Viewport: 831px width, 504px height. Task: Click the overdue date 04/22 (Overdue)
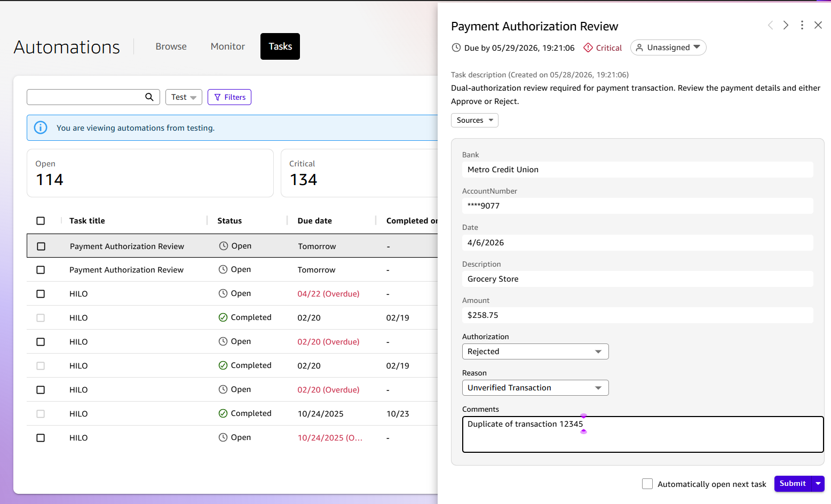(x=328, y=294)
